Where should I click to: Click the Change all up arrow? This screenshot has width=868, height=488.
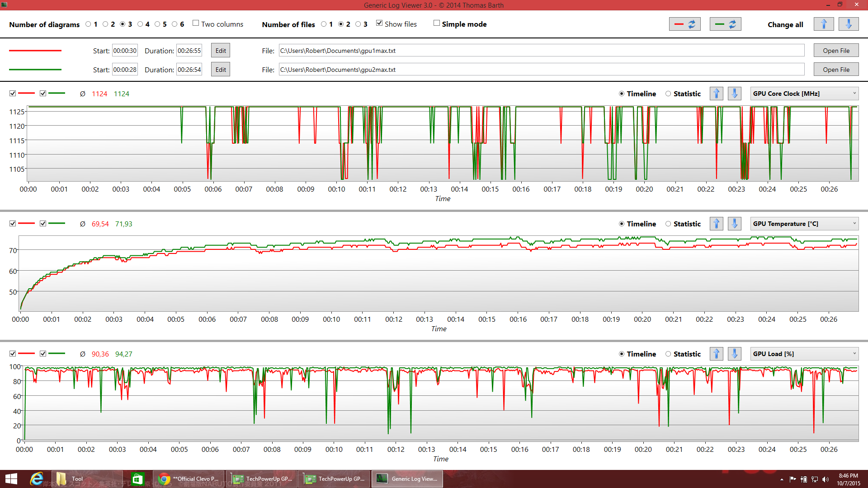(x=824, y=24)
